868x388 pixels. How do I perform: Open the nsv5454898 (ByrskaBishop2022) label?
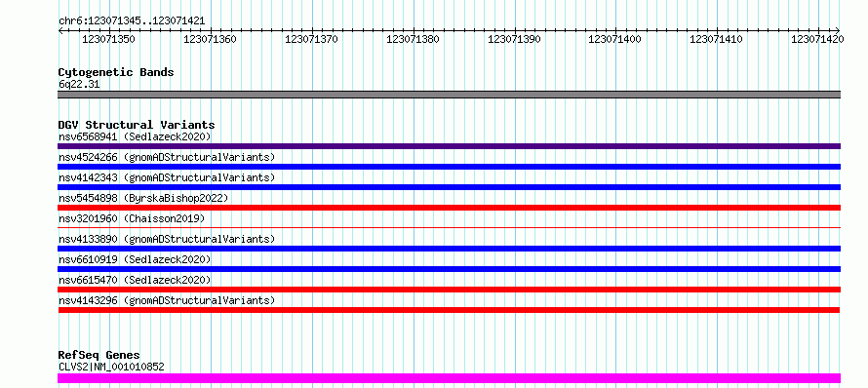(143, 198)
